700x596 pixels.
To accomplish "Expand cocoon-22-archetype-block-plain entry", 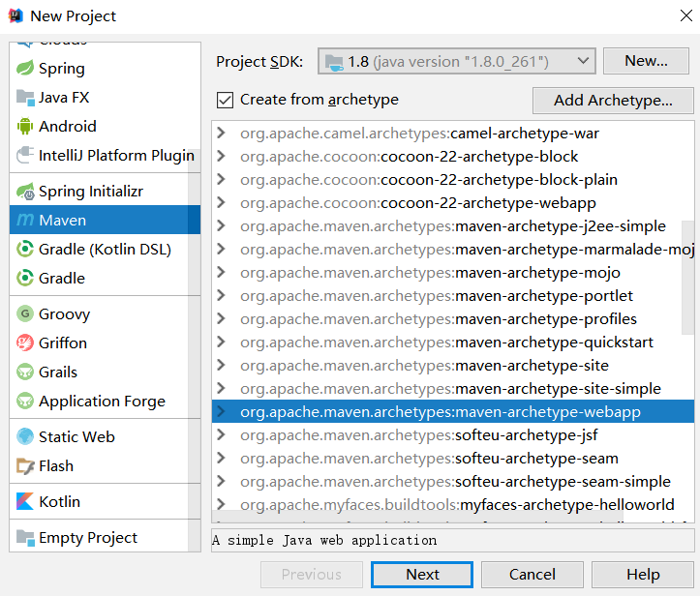I will pos(221,179).
